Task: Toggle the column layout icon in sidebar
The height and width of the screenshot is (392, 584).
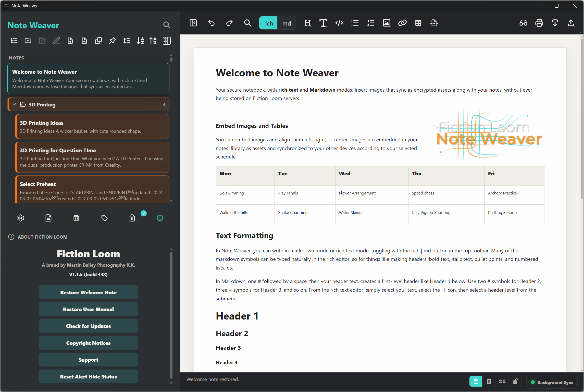Action: point(167,41)
